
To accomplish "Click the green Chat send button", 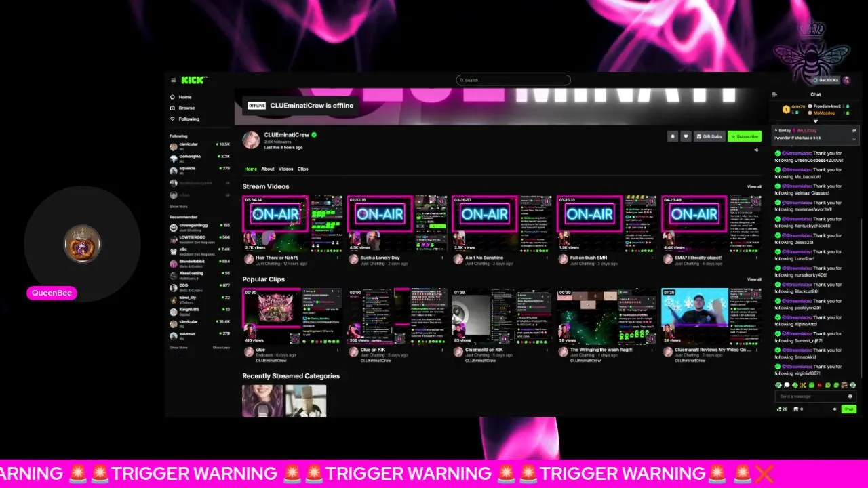I will coord(848,409).
